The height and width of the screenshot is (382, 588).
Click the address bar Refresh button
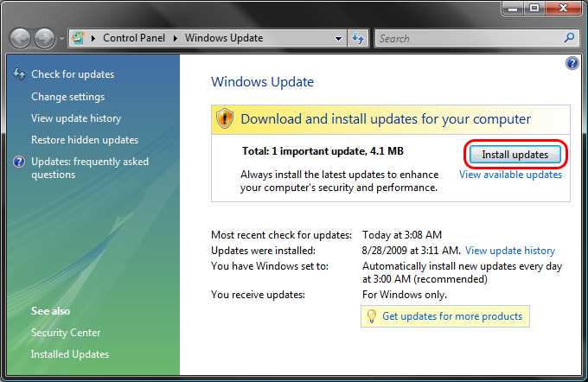[358, 38]
